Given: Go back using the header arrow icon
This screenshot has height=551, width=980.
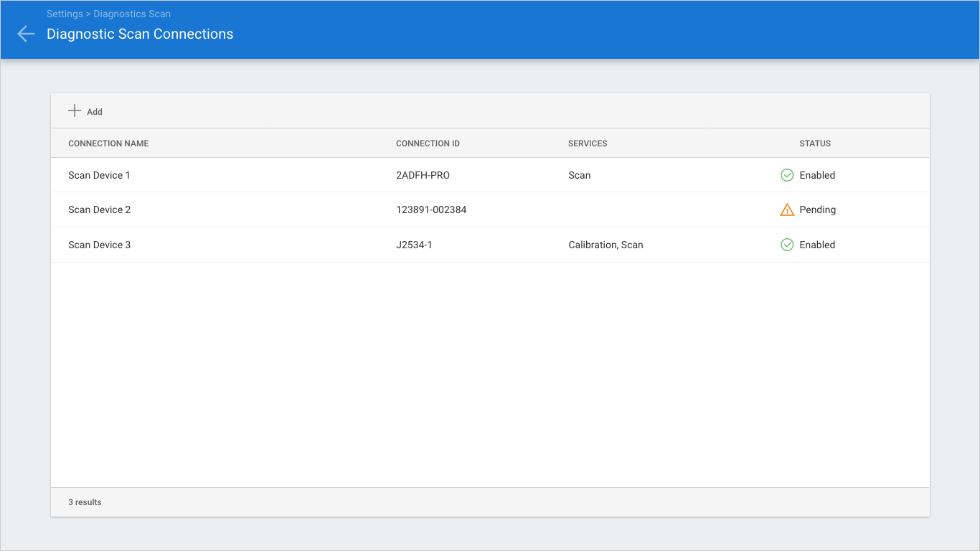Looking at the screenshot, I should (26, 34).
